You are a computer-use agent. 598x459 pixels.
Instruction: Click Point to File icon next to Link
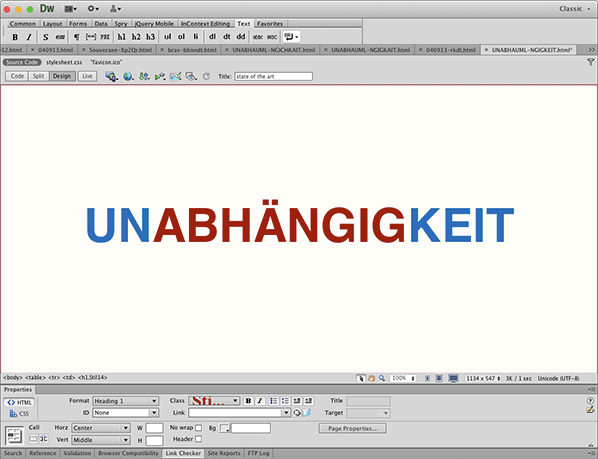297,413
